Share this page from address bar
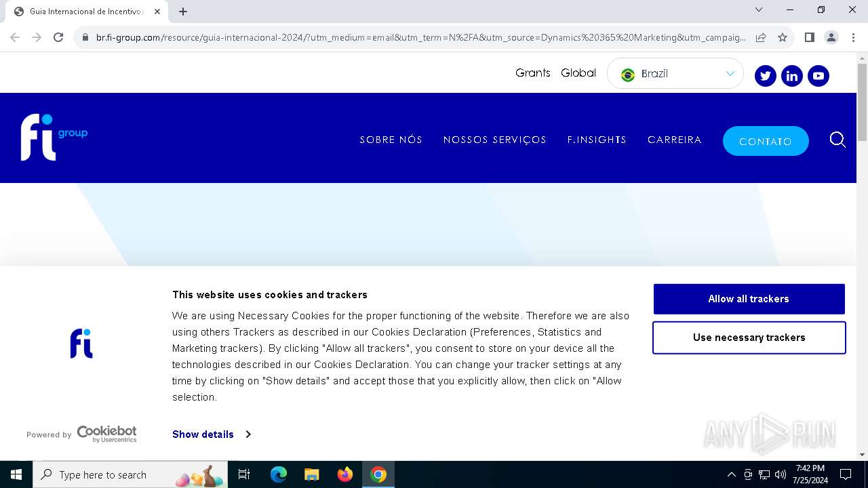This screenshot has width=868, height=488. [761, 37]
